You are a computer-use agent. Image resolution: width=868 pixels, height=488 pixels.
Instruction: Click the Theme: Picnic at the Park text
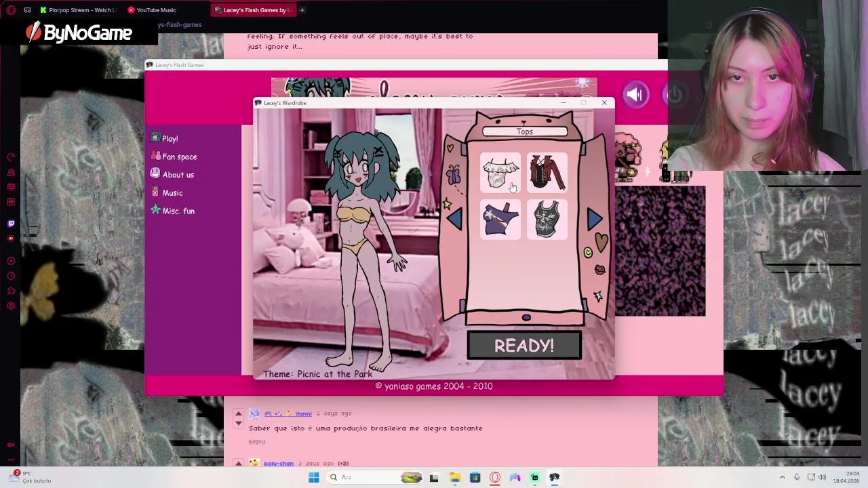(317, 374)
